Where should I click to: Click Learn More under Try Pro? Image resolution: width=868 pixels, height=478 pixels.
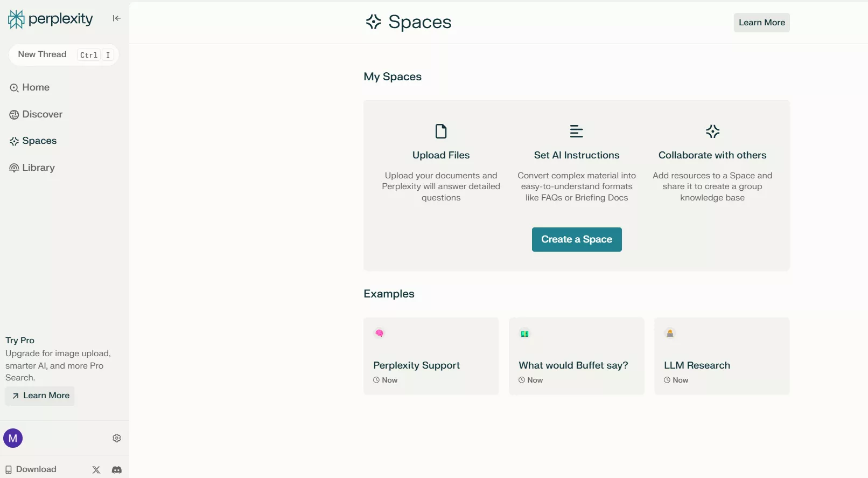click(40, 396)
